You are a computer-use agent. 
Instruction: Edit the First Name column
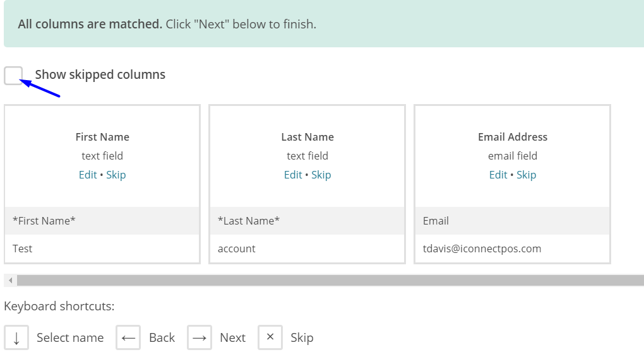coord(88,175)
